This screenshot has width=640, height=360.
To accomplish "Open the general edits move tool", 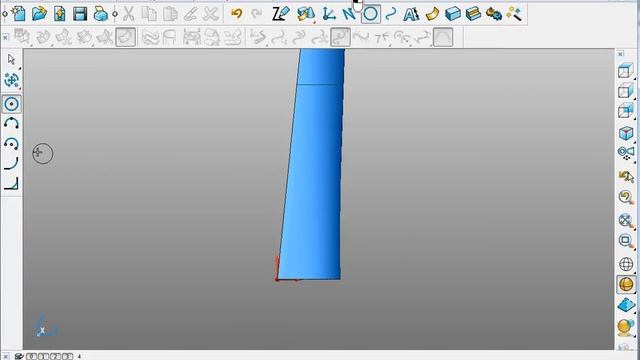I will 11,80.
